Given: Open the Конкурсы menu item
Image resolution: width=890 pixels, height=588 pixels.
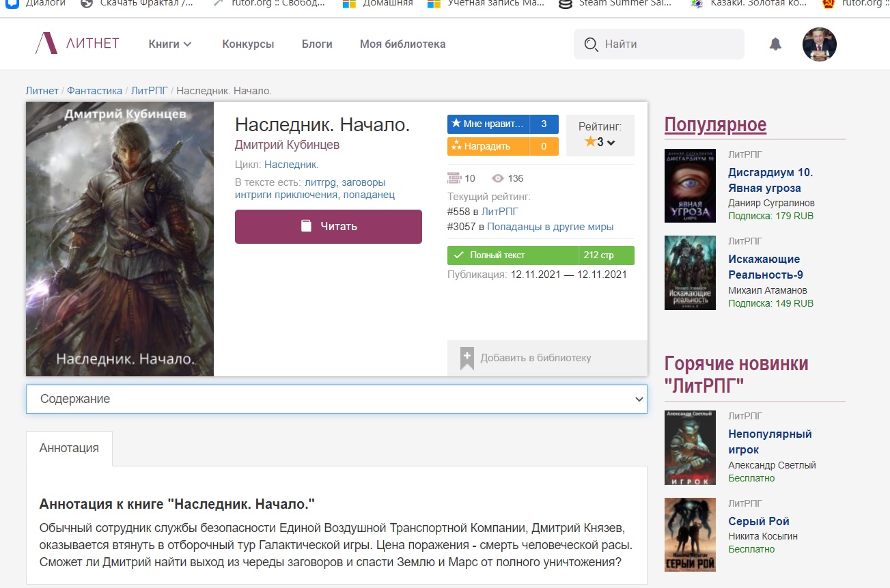Looking at the screenshot, I should [x=248, y=44].
